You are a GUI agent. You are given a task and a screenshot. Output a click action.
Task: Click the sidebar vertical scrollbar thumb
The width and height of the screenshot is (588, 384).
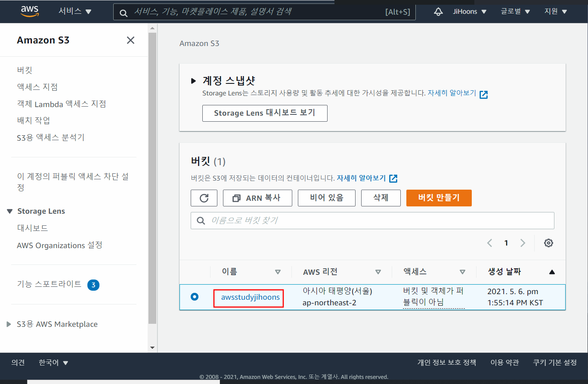point(152,178)
